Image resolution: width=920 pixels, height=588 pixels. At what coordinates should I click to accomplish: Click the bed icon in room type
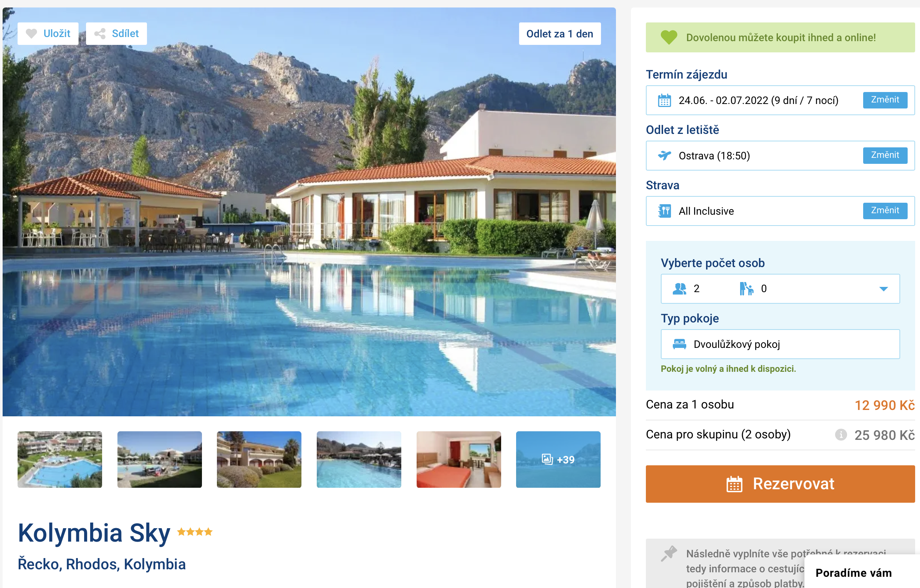tap(679, 344)
